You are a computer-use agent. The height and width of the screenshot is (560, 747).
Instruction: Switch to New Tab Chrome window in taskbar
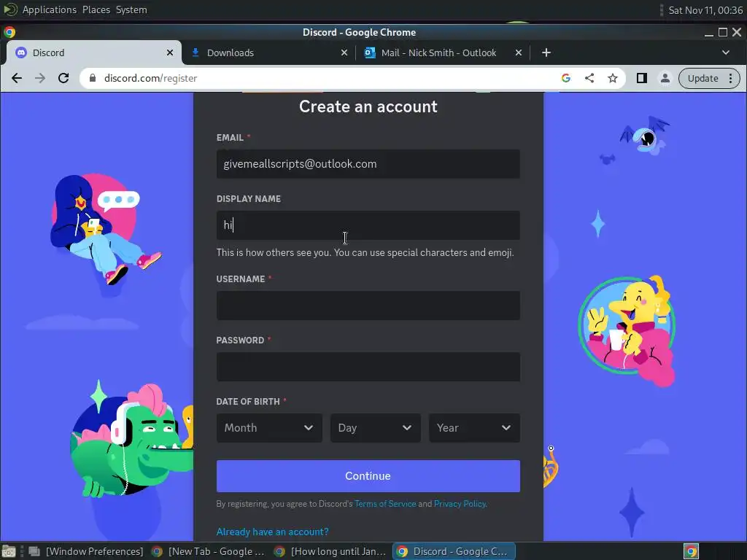click(208, 551)
